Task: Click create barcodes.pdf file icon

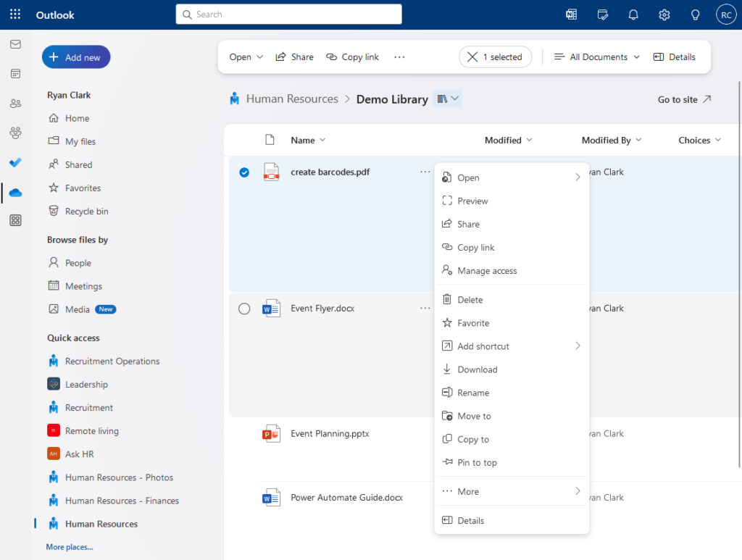Action: click(271, 172)
